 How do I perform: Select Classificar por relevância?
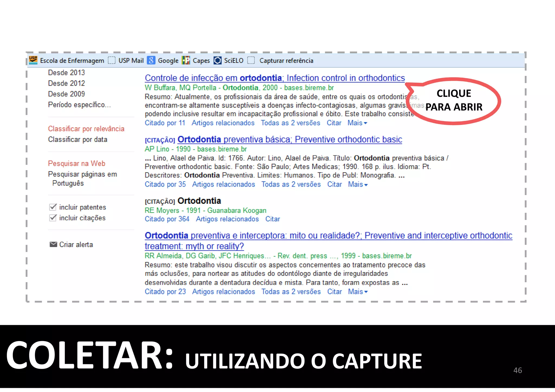86,129
